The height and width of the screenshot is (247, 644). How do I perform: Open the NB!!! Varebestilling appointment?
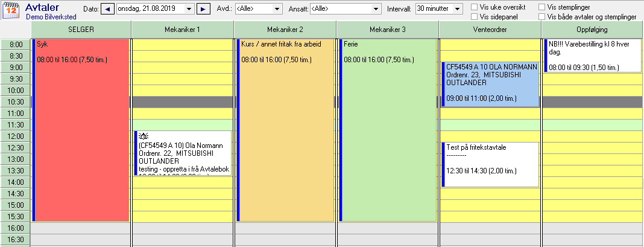click(592, 56)
